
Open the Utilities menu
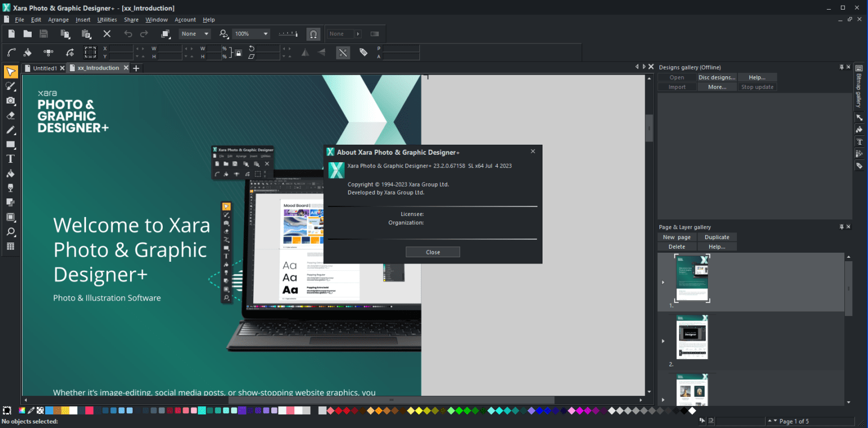pyautogui.click(x=107, y=19)
